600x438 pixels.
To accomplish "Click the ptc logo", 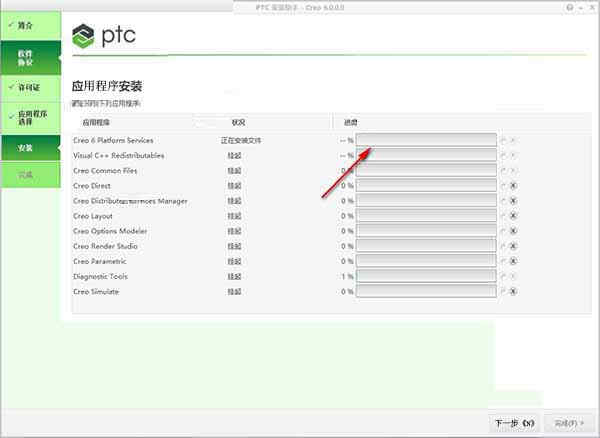I will [104, 36].
